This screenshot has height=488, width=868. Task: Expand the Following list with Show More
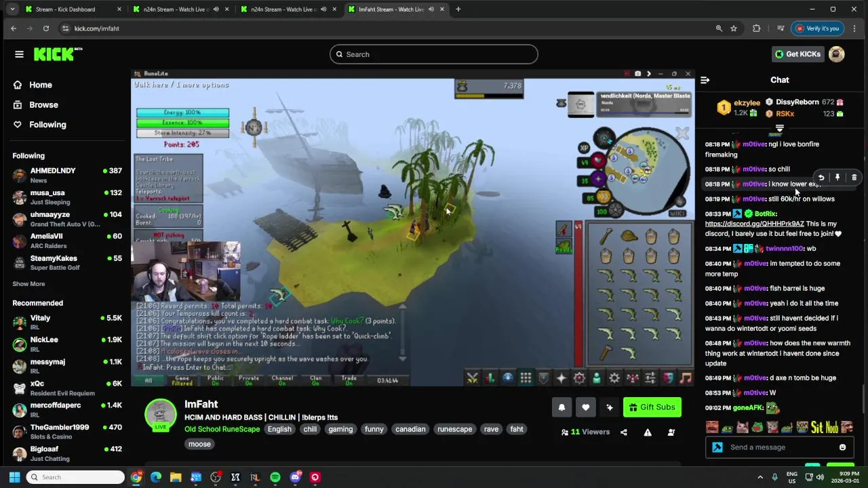coord(28,284)
